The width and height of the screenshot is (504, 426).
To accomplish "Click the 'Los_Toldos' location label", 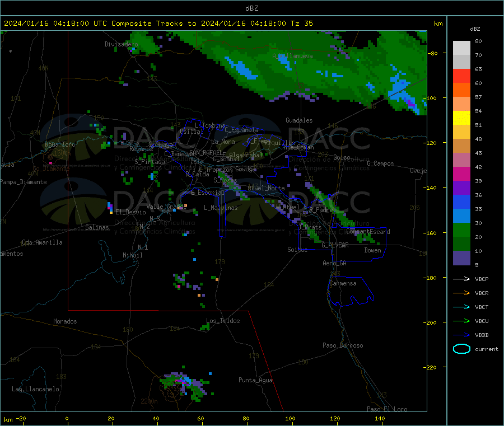I will (x=223, y=321).
